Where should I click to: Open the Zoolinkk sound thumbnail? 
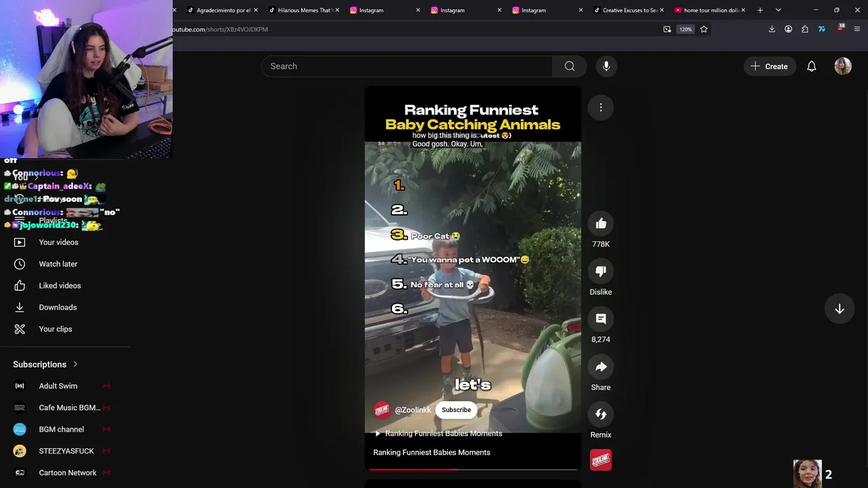(x=601, y=460)
